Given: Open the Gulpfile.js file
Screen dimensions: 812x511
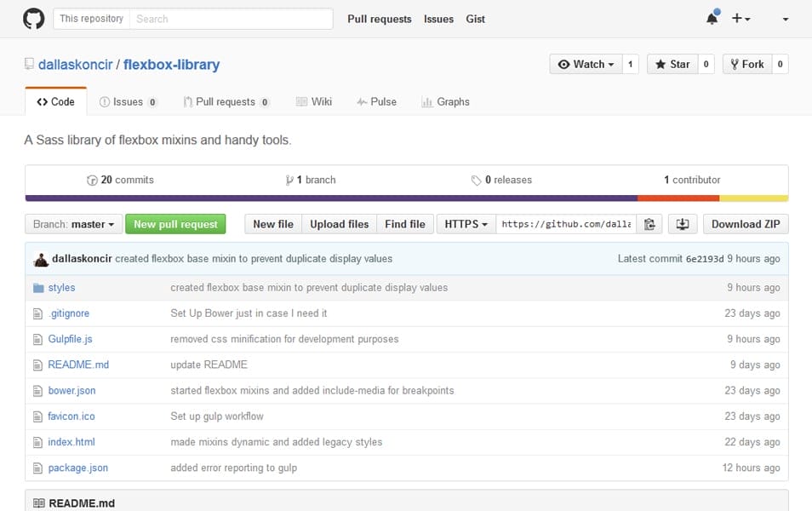Looking at the screenshot, I should (71, 339).
